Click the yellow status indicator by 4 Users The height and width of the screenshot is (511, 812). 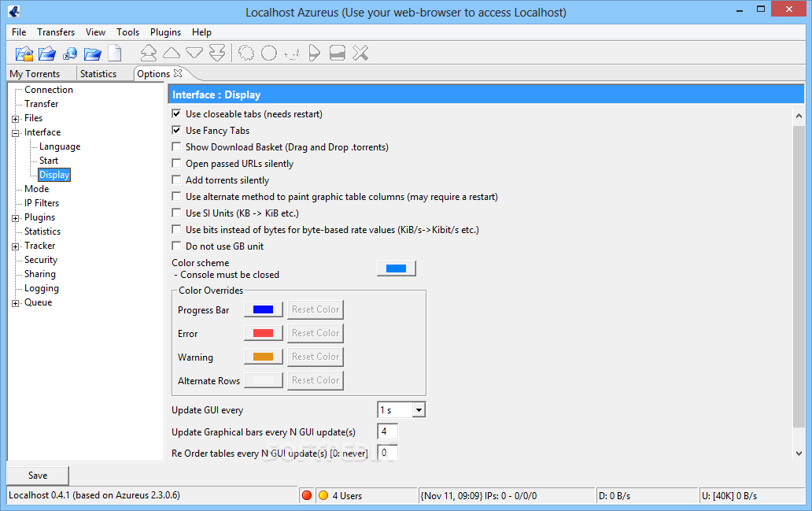pyautogui.click(x=323, y=495)
